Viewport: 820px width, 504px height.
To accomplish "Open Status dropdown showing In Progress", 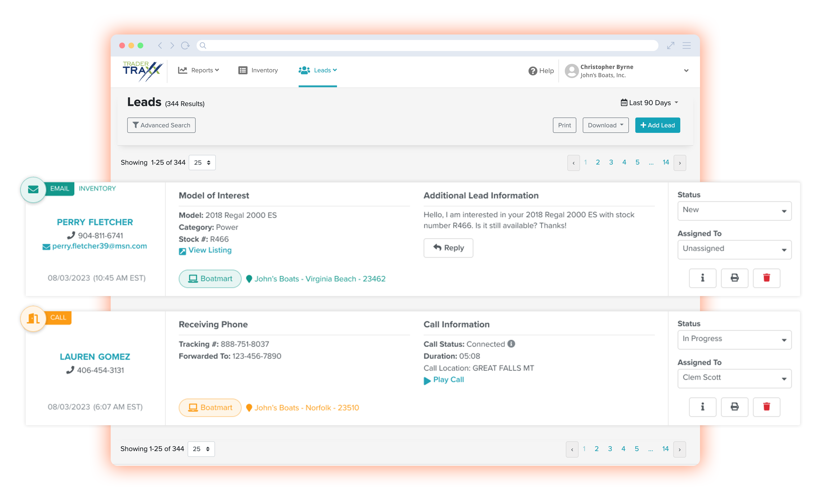I will pyautogui.click(x=734, y=340).
